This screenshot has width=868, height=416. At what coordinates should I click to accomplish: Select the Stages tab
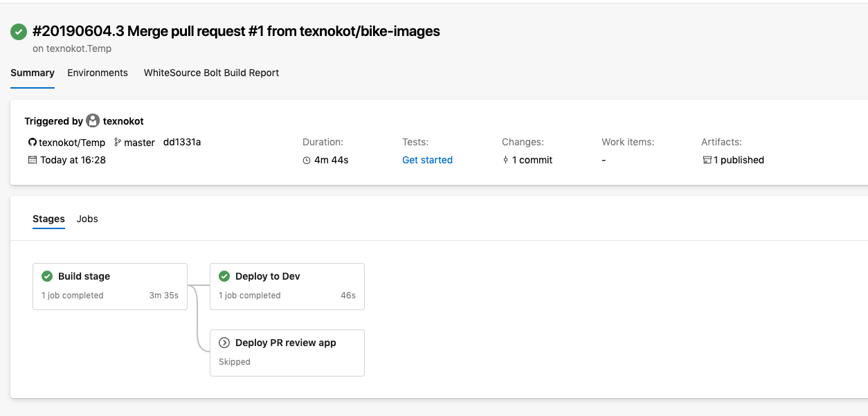(48, 219)
